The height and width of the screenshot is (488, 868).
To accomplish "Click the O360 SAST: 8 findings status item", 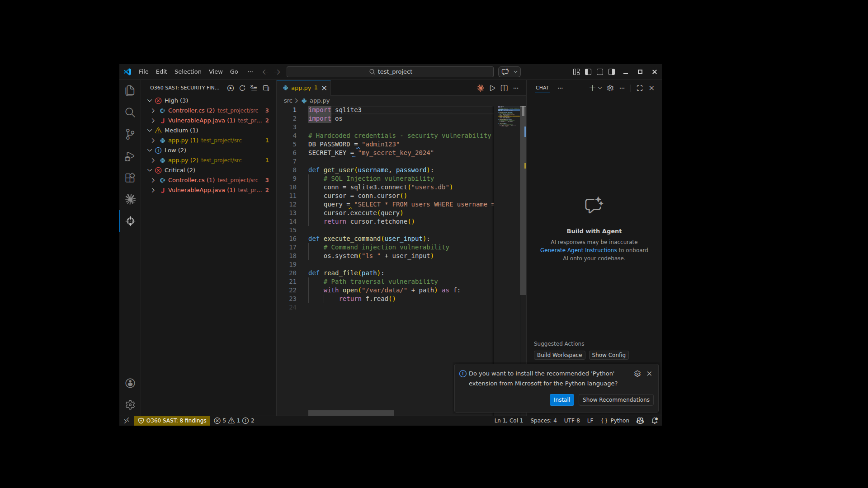I will coord(172,420).
